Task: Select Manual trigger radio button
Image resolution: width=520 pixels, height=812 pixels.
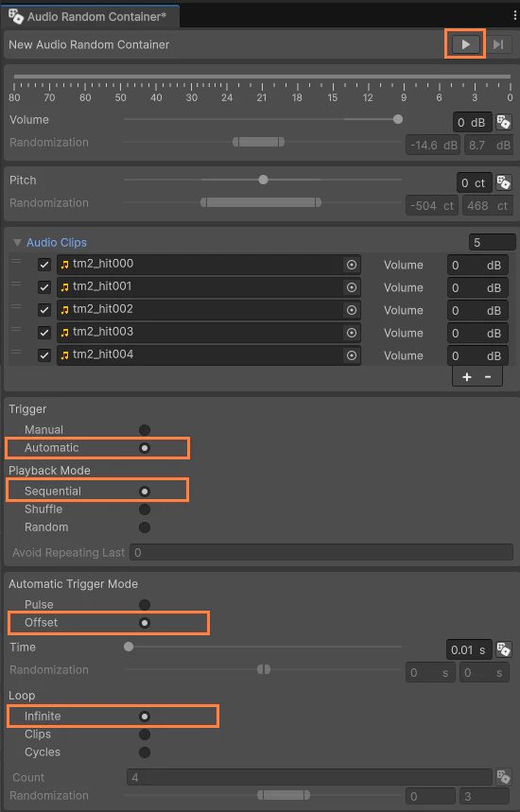Action: click(x=145, y=430)
